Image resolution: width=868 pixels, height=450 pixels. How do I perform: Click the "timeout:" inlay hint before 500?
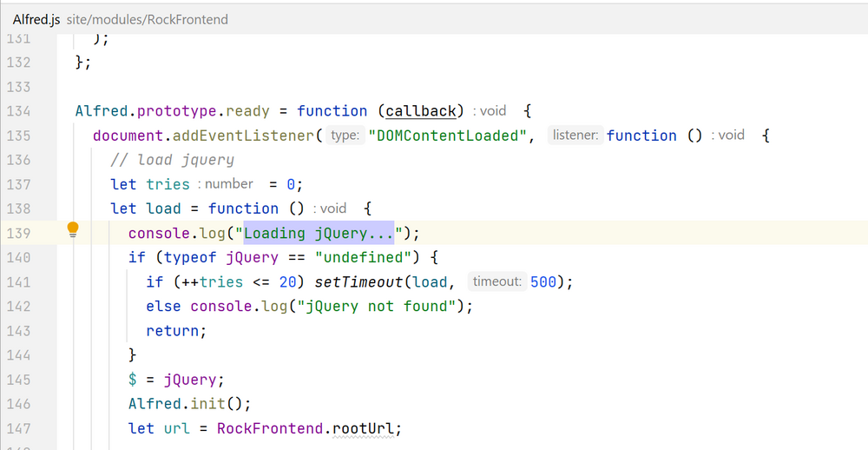point(496,281)
